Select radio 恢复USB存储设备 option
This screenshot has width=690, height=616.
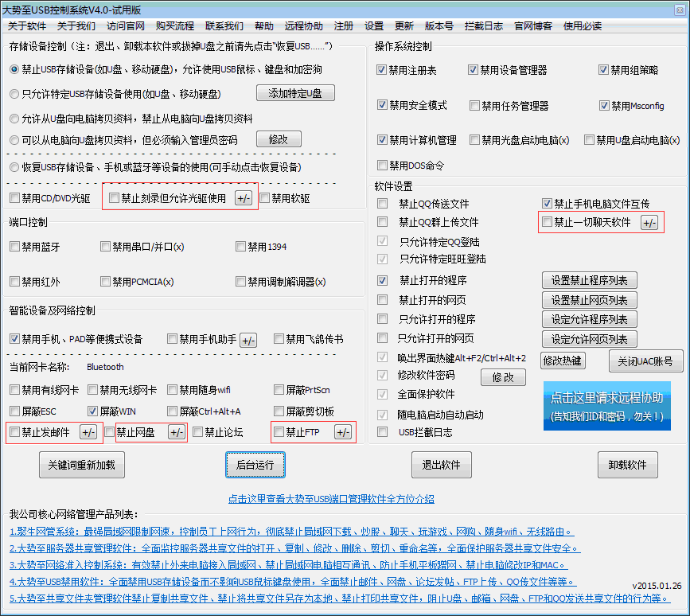[14, 167]
